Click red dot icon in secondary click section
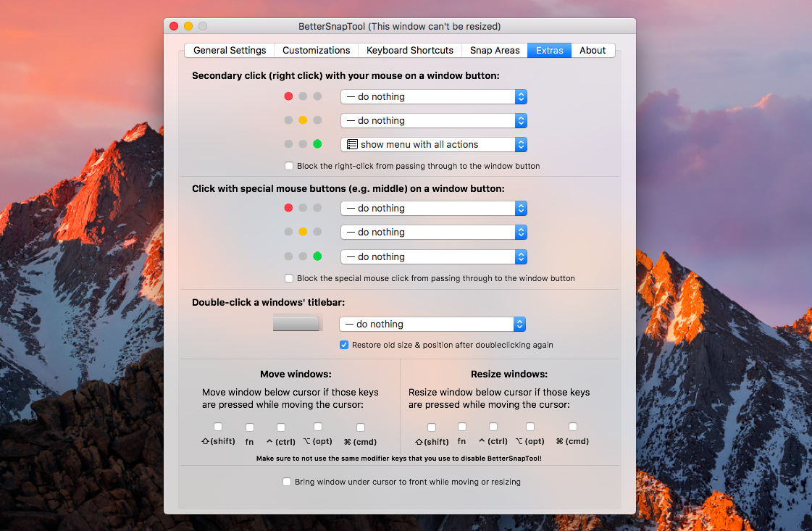The height and width of the screenshot is (531, 812). point(288,96)
